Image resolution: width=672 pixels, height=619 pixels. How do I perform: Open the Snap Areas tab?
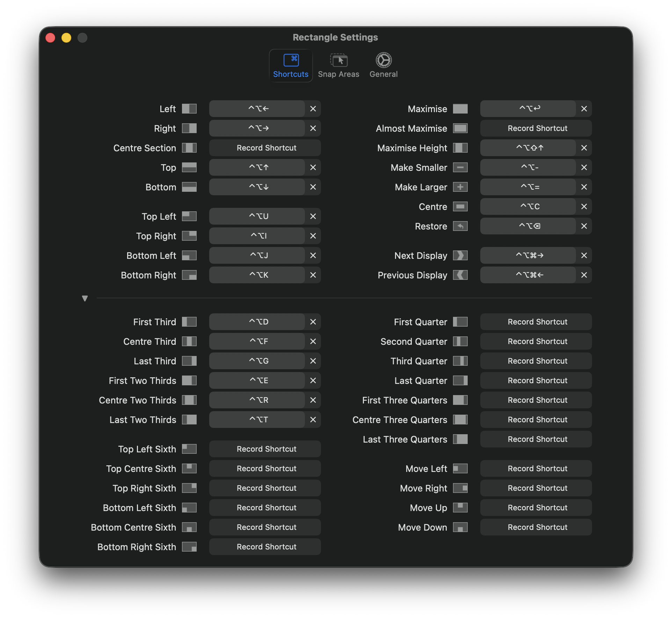[x=338, y=66]
